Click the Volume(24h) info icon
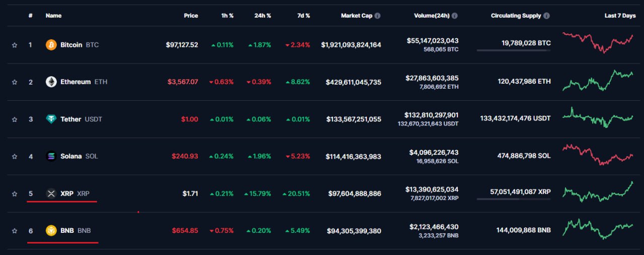The height and width of the screenshot is (255, 644). pos(455,16)
